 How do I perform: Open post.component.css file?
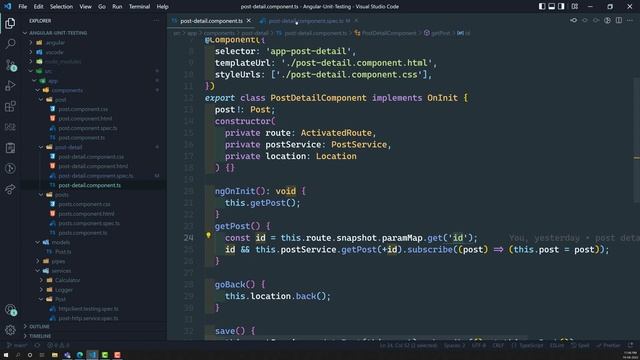point(83,109)
